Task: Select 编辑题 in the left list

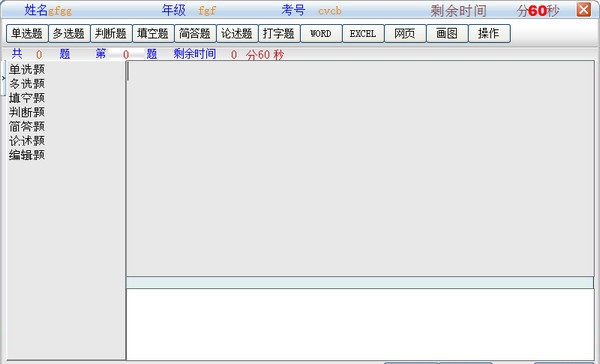Action: tap(27, 155)
